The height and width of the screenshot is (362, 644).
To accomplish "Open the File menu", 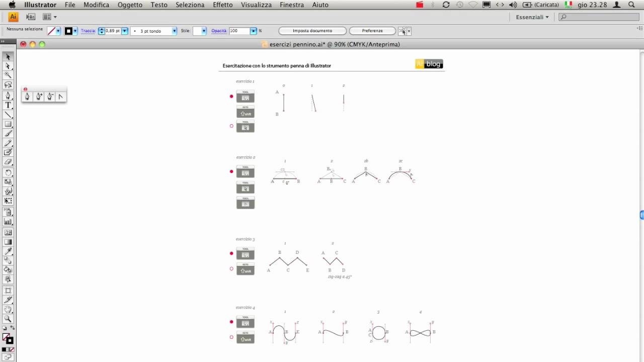I will click(x=70, y=5).
